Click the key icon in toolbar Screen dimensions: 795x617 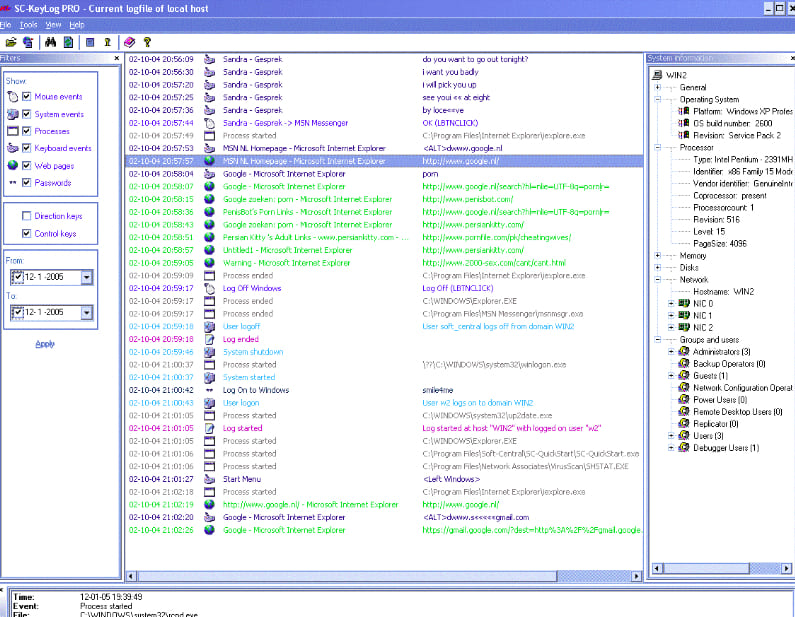click(106, 42)
